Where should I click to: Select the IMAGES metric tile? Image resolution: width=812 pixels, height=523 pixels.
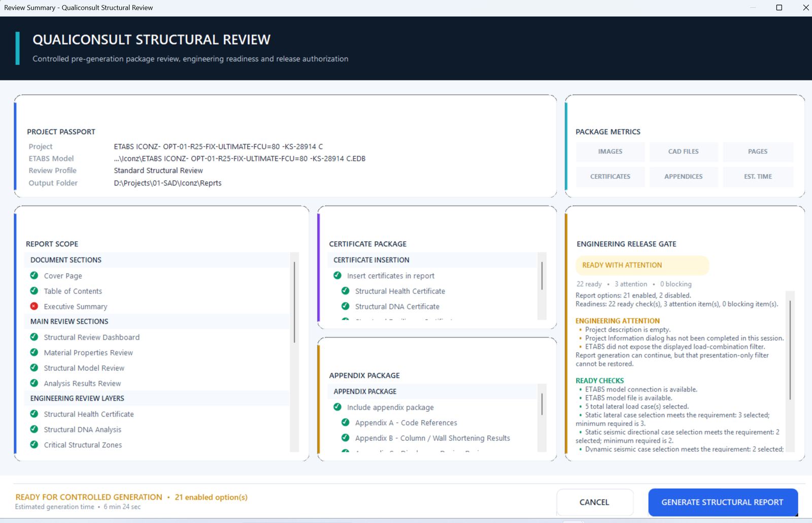pos(610,151)
